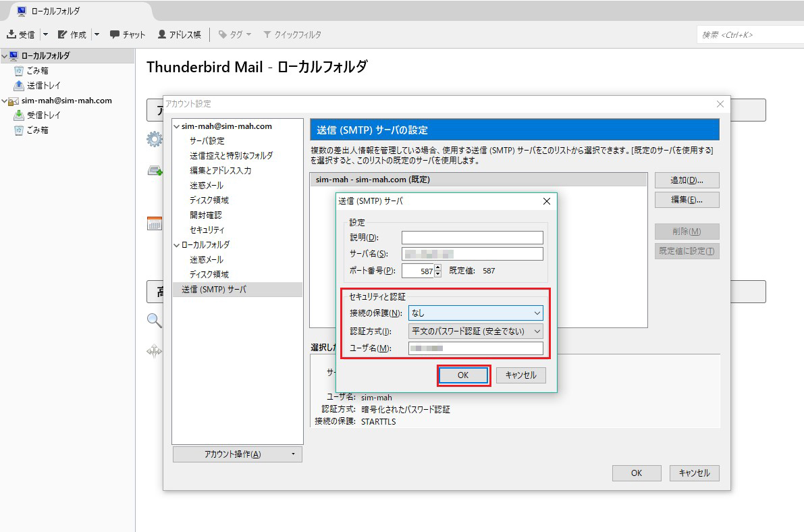Open the アカウント操作 dropdown button

pyautogui.click(x=238, y=454)
